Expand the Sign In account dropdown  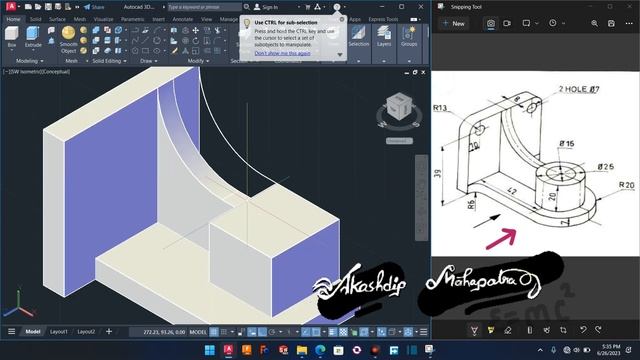coord(298,7)
